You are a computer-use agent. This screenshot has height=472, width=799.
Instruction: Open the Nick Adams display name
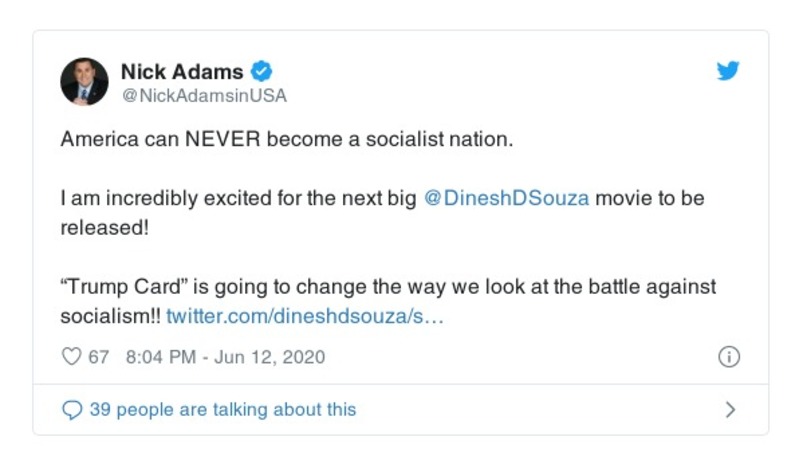pyautogui.click(x=182, y=71)
